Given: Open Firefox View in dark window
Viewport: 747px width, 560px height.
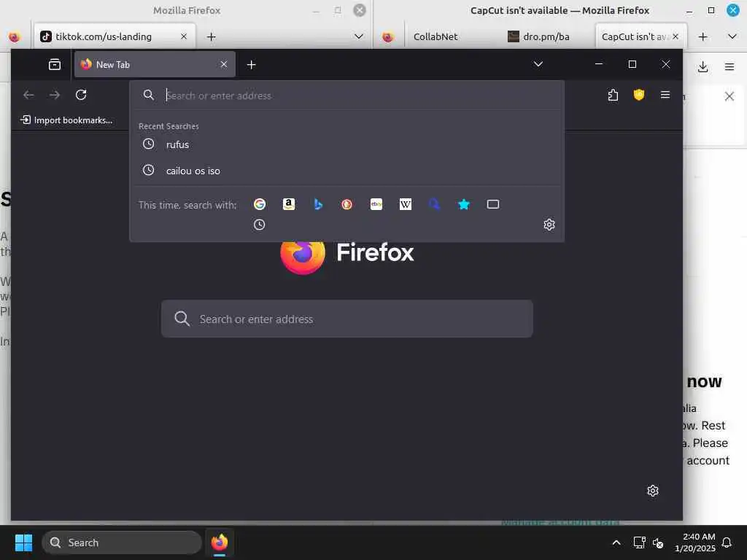Looking at the screenshot, I should click(x=55, y=64).
